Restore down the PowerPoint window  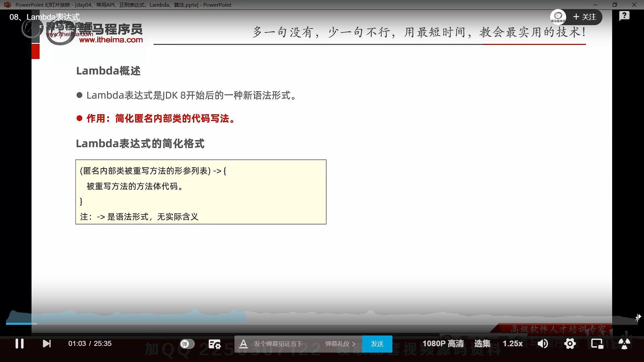(x=614, y=5)
